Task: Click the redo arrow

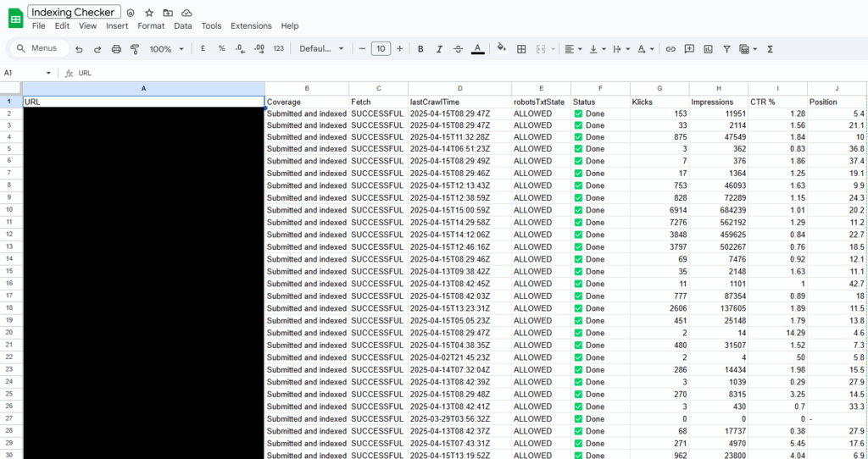Action: (97, 49)
